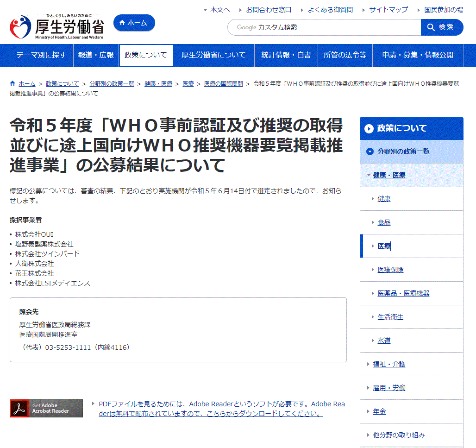Screen dimensions: 476x448
Task: Expand the 年金 sidebar item
Action: coord(379,411)
